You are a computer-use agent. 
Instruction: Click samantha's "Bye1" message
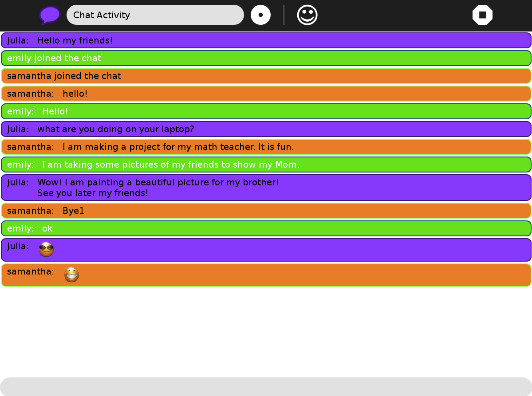[x=73, y=211]
